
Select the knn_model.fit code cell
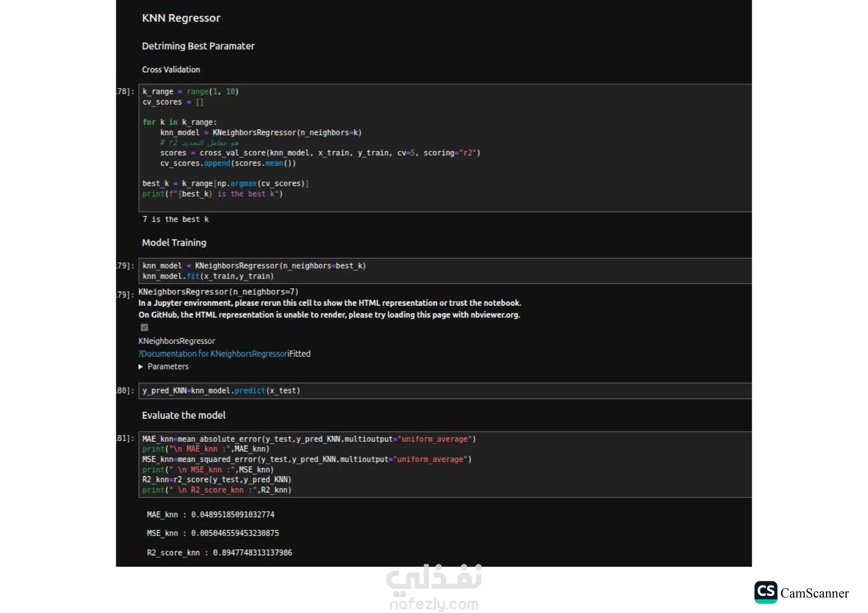(445, 271)
